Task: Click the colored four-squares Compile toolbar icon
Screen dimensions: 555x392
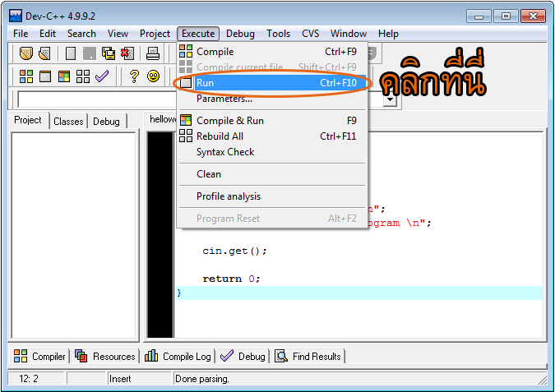Action: click(26, 76)
